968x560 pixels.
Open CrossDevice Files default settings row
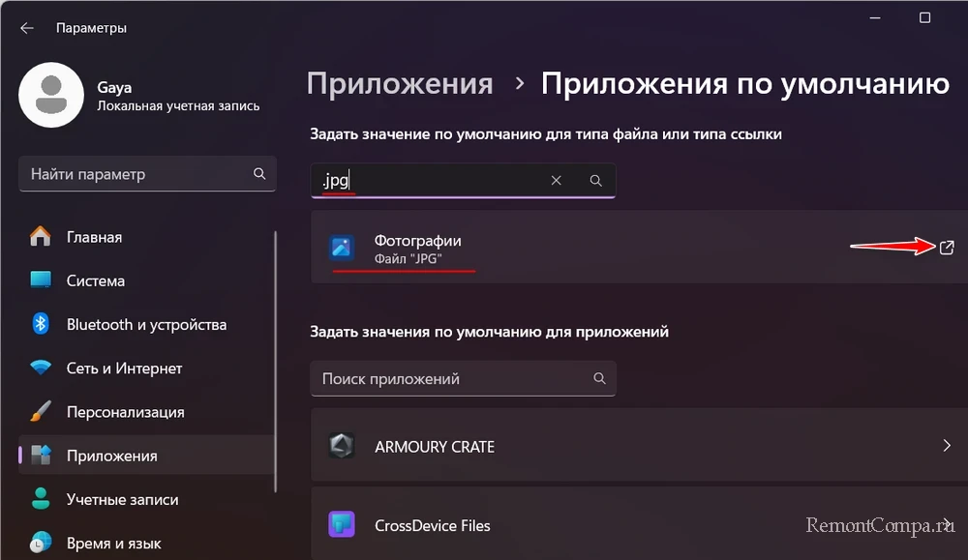(x=639, y=523)
